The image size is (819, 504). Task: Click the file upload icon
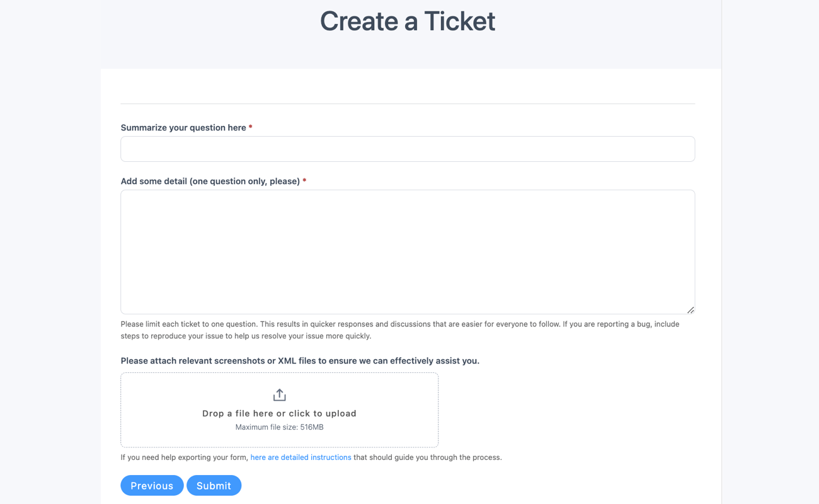[279, 394]
